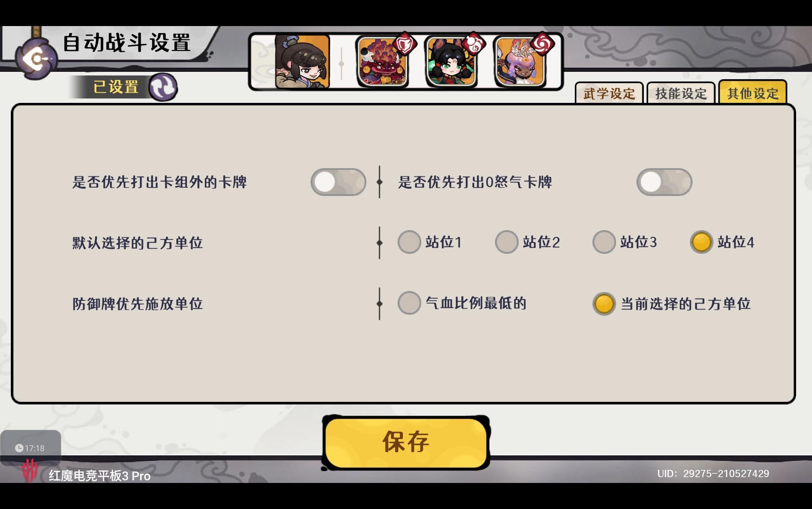
Task: Click the shield badge on lion portrait
Action: (x=405, y=44)
